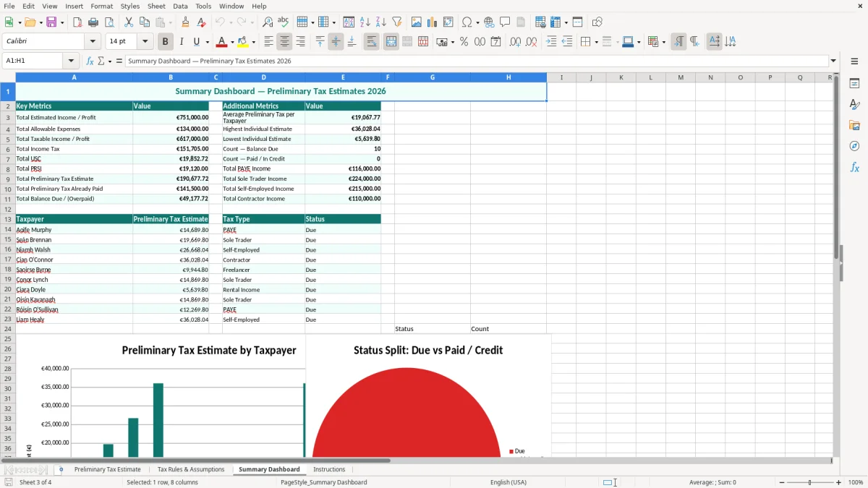868x488 pixels.
Task: Select the Clone Formatting paintbrush
Action: click(185, 22)
